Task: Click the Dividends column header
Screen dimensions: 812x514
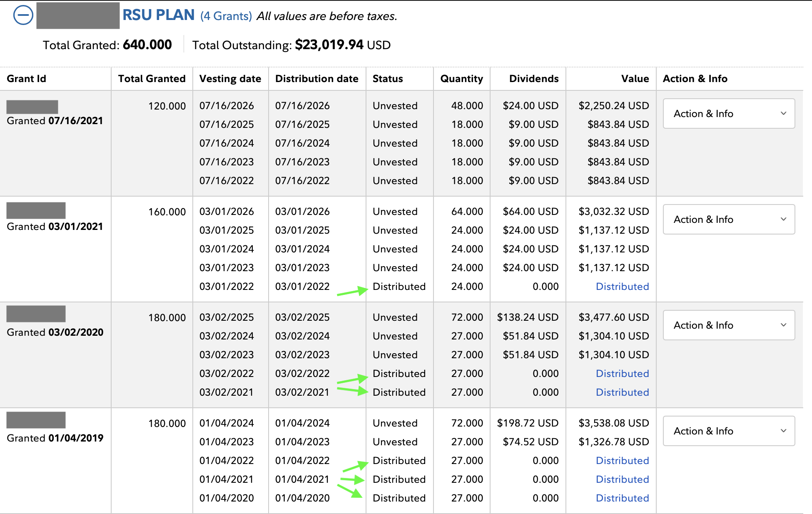Action: click(533, 79)
